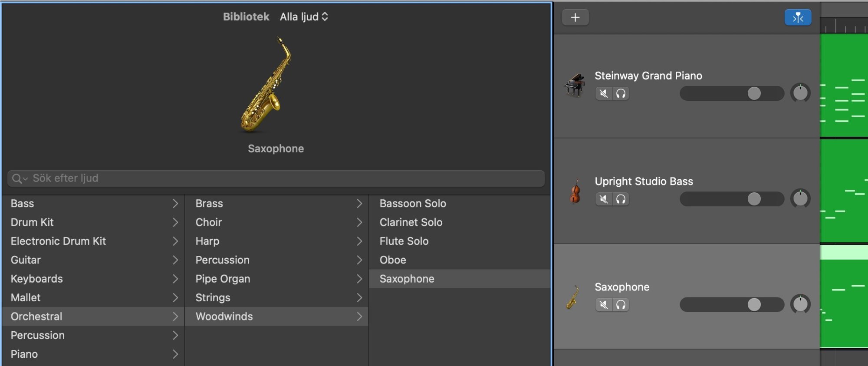Click the solo headphones icon on Upright Studio Bass
Screen dimensions: 868x366
pyautogui.click(x=621, y=199)
